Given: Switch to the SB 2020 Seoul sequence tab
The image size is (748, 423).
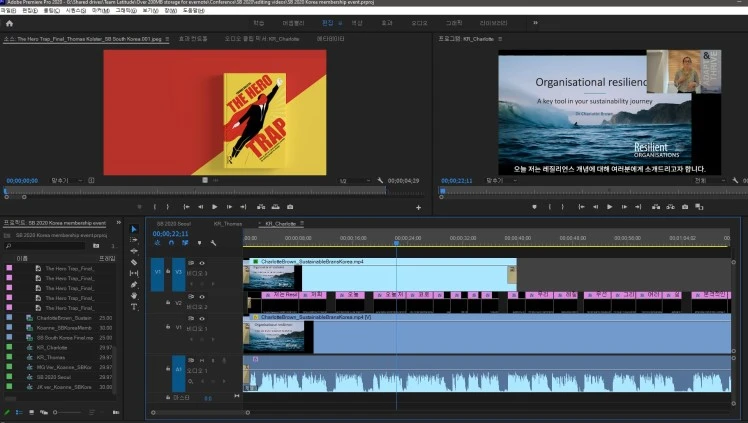Looking at the screenshot, I should tap(173, 224).
